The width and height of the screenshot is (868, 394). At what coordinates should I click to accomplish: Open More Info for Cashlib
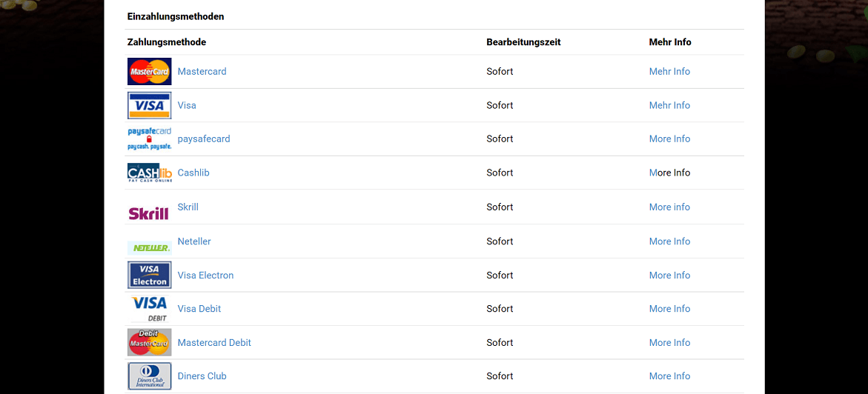(x=669, y=173)
